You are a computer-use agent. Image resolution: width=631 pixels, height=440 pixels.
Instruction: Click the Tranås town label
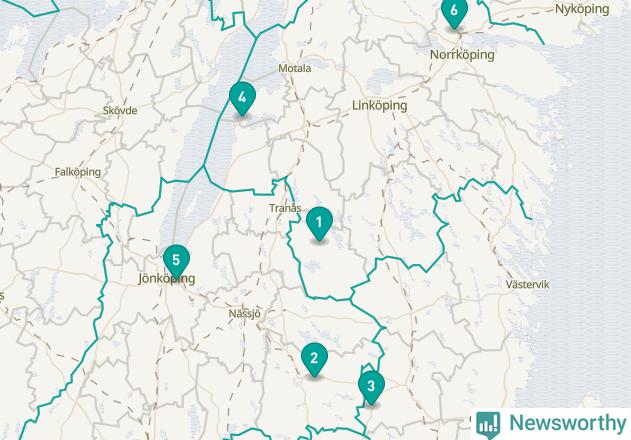click(x=285, y=208)
